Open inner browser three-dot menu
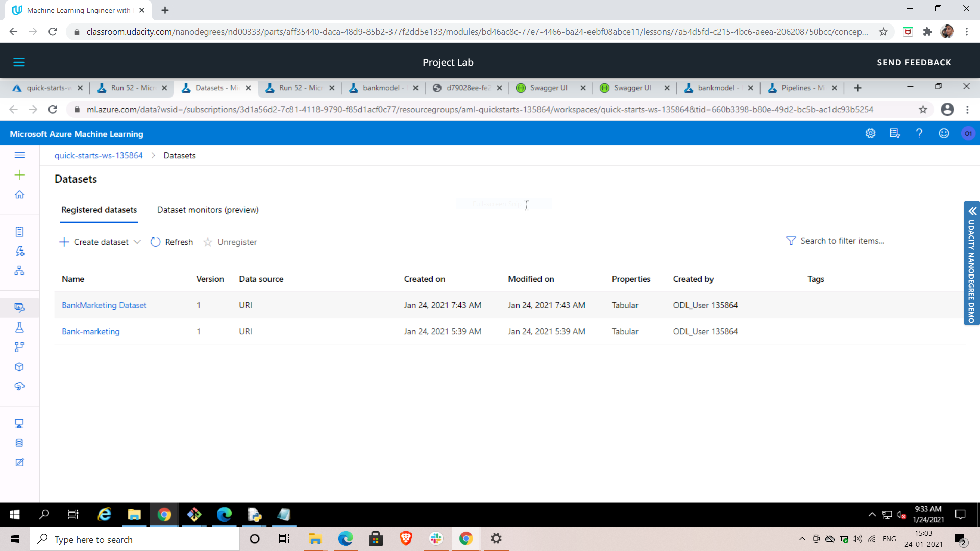This screenshot has width=980, height=551. click(967, 109)
